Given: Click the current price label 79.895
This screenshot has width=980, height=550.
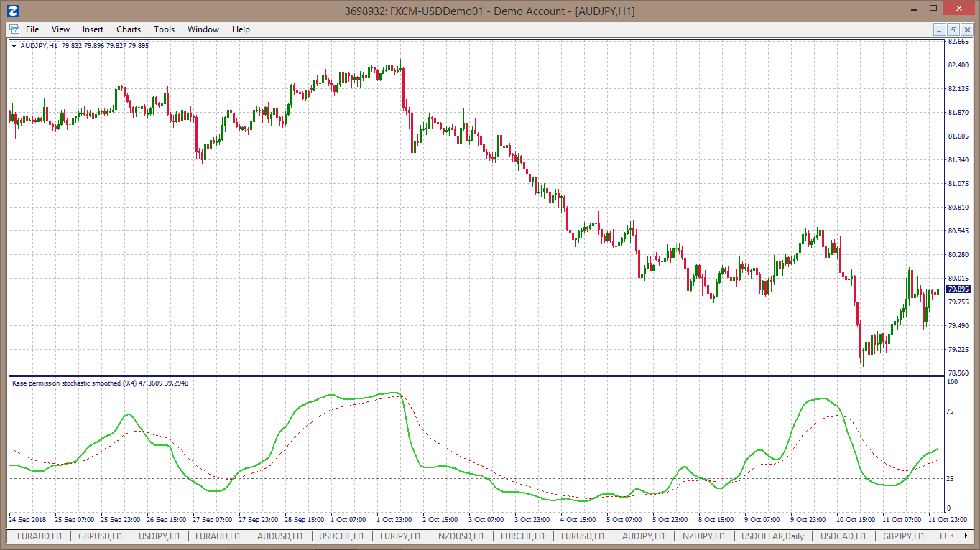Looking at the screenshot, I should click(958, 289).
